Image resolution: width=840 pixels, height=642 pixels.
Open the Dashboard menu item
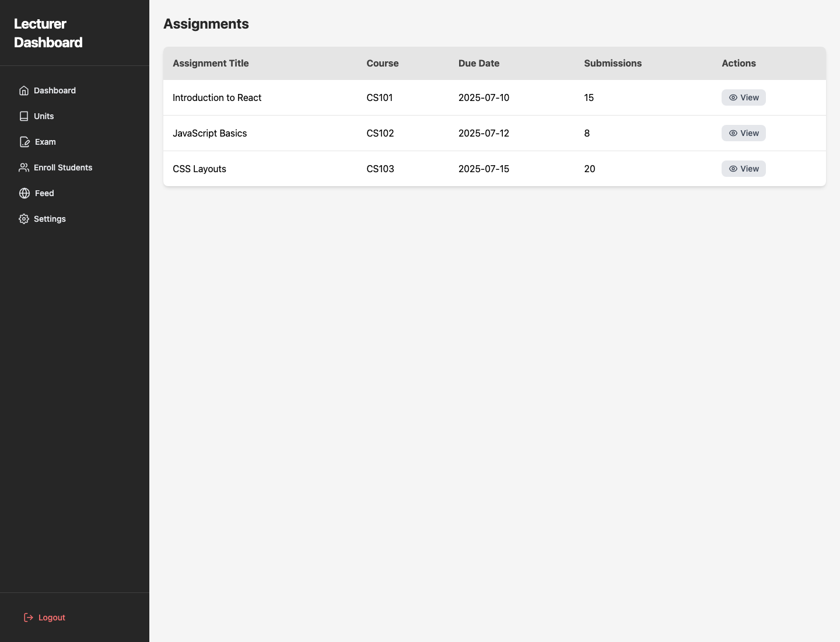pyautogui.click(x=55, y=90)
